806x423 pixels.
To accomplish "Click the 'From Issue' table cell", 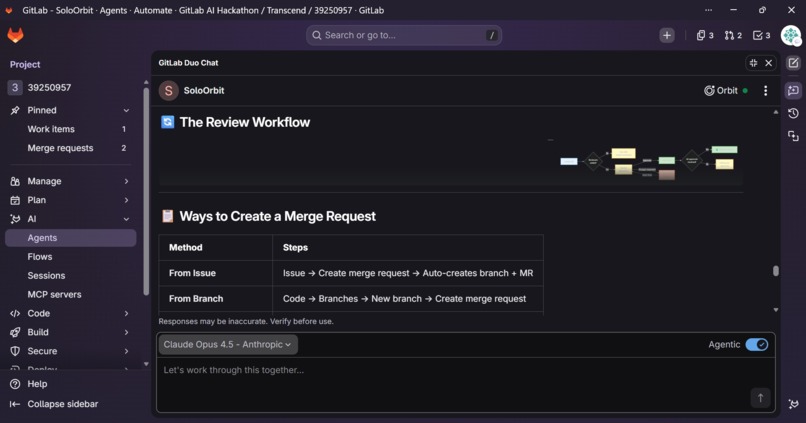I will pos(215,273).
